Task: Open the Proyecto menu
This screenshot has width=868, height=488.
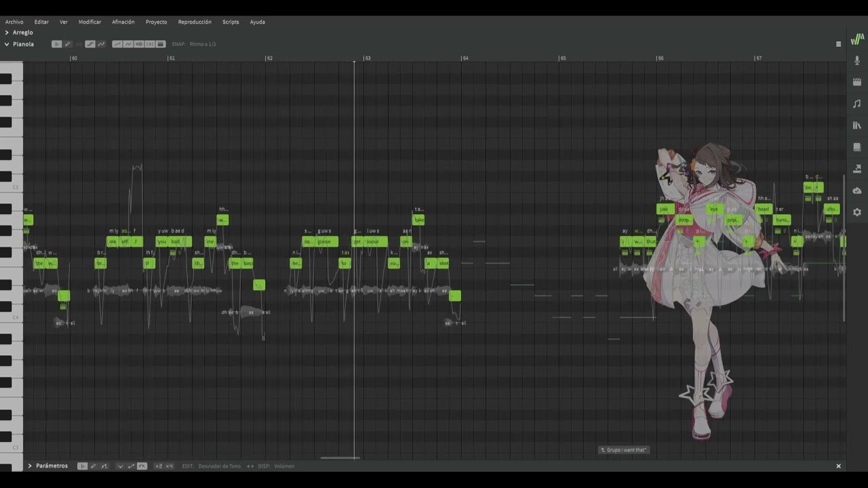Action: point(156,22)
